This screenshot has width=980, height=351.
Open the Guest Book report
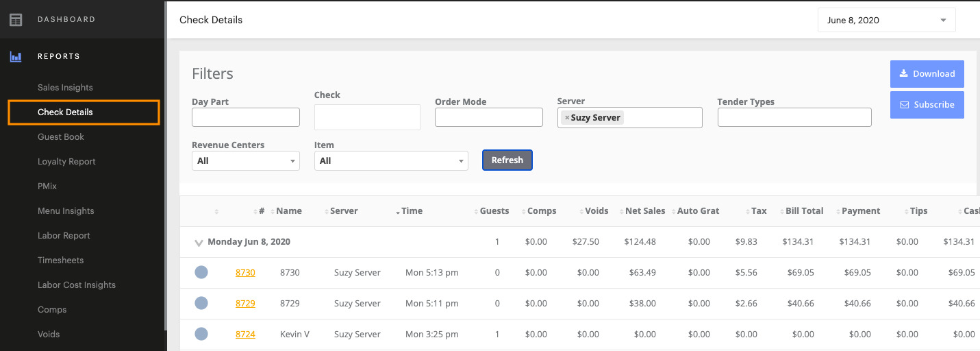click(x=61, y=137)
